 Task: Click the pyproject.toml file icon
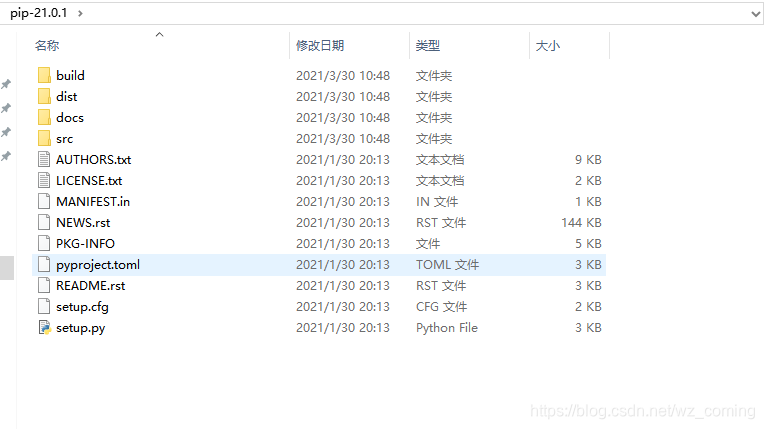pos(44,264)
